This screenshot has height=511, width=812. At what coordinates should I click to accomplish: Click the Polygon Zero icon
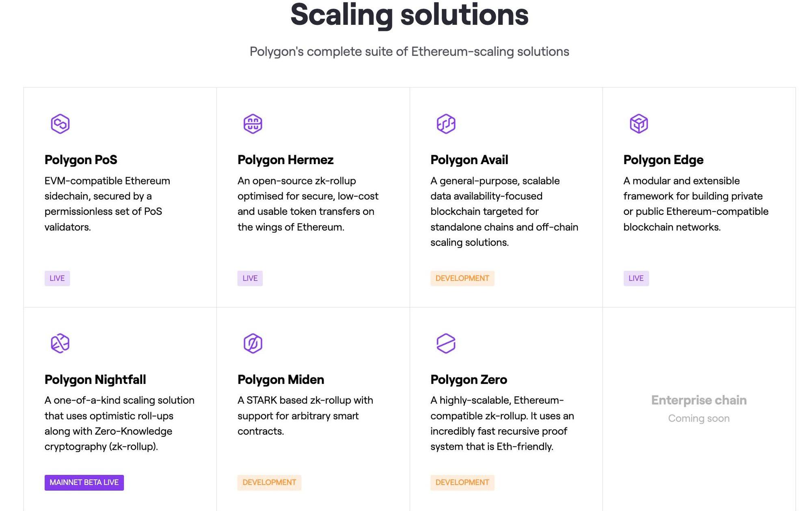pyautogui.click(x=446, y=343)
